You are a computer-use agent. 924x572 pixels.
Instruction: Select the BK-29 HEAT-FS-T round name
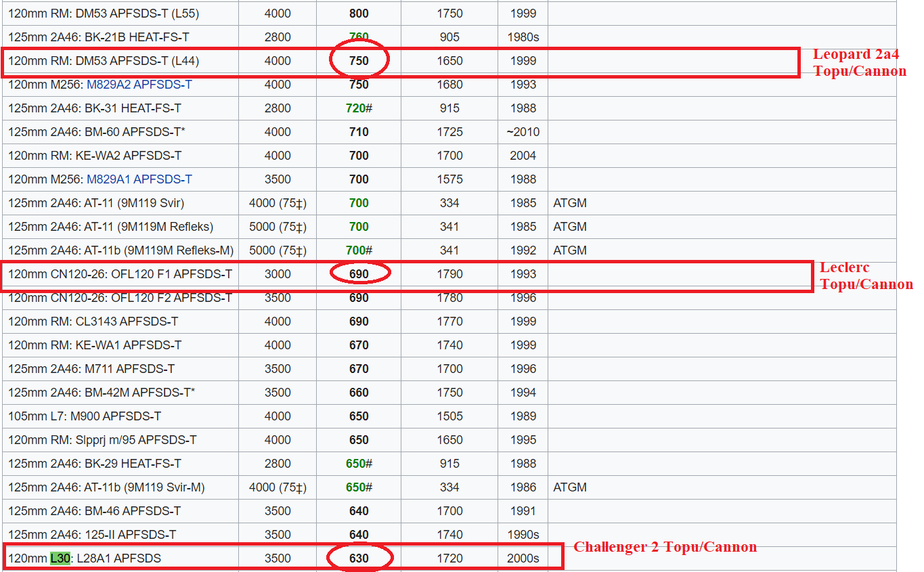point(133,464)
